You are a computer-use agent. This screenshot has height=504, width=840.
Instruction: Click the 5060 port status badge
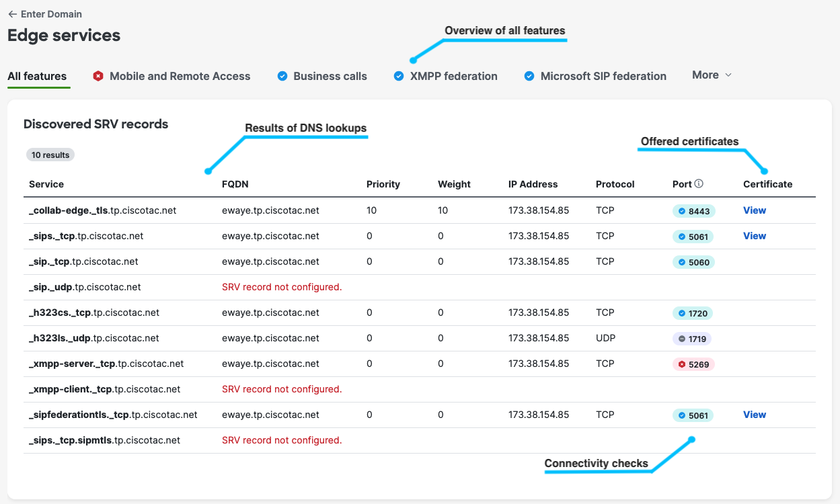click(x=693, y=262)
